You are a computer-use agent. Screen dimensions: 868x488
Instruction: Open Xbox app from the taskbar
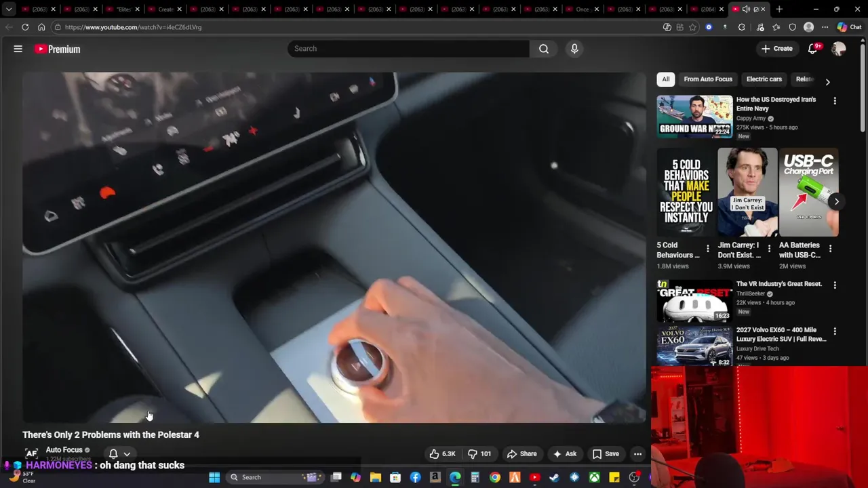point(594,477)
